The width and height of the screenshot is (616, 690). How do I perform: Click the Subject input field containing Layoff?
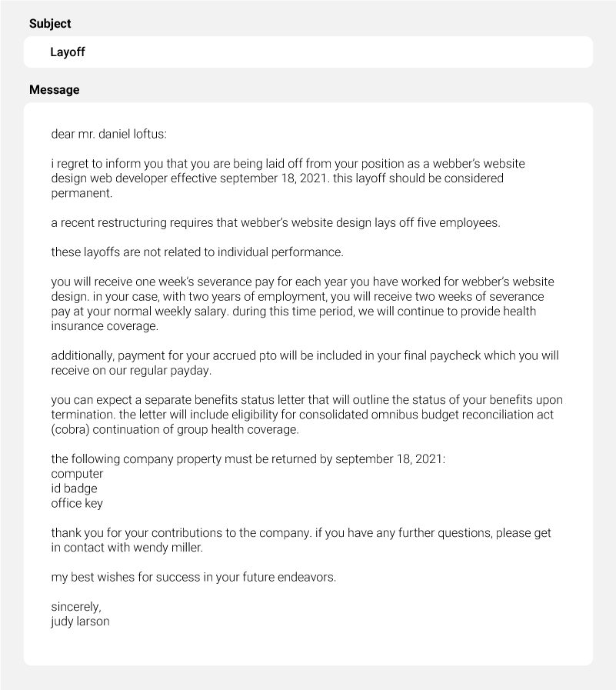(308, 52)
